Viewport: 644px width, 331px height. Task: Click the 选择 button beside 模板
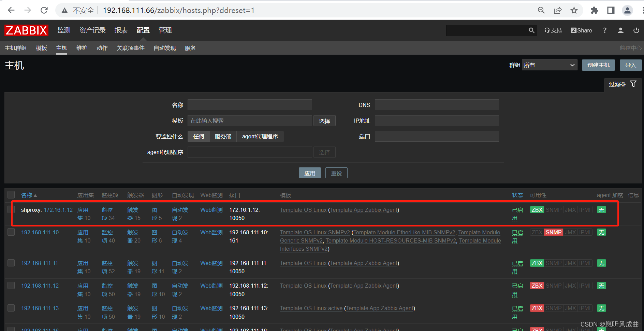pyautogui.click(x=324, y=121)
